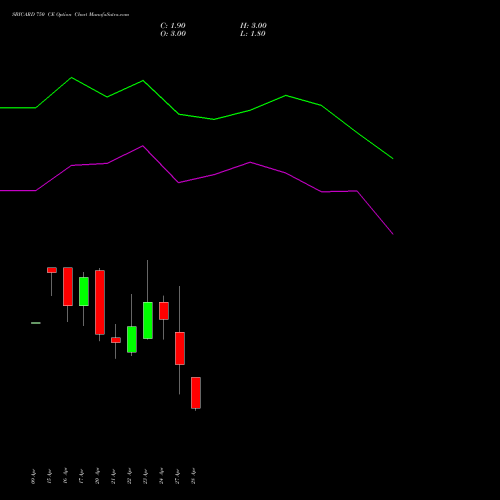Click the tallest red candle for 20 Apr
This screenshot has width=500, height=500.
coord(100,302)
